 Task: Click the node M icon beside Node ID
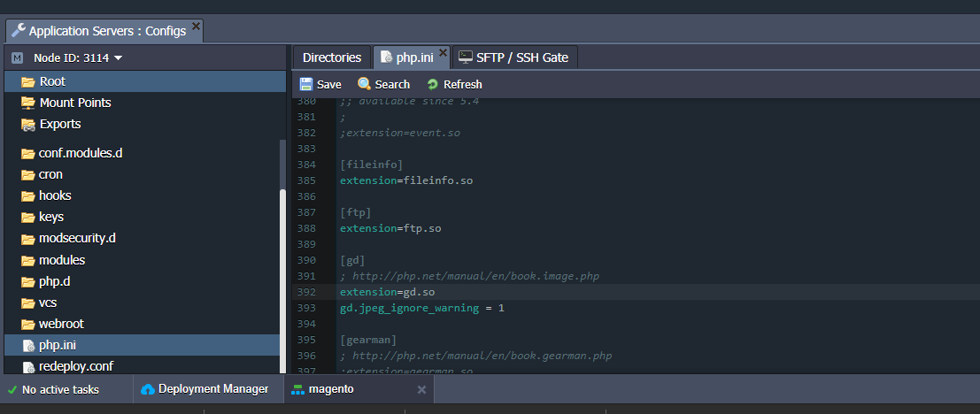[x=17, y=58]
